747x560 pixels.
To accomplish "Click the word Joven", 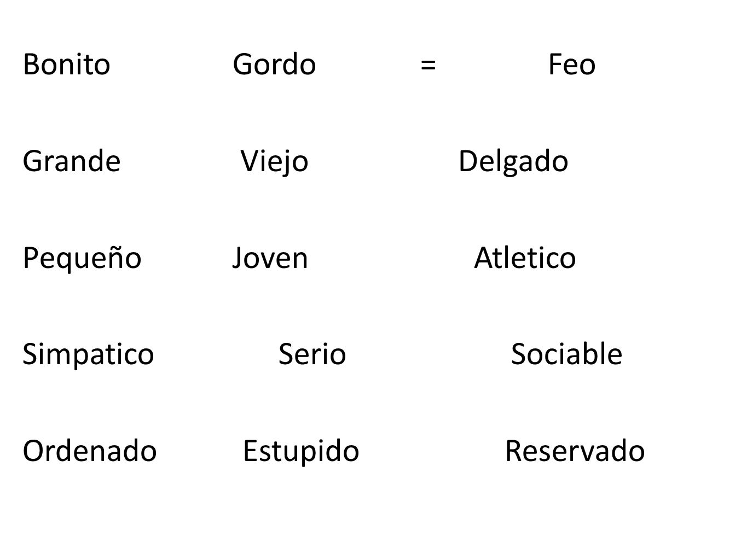I will pos(270,258).
